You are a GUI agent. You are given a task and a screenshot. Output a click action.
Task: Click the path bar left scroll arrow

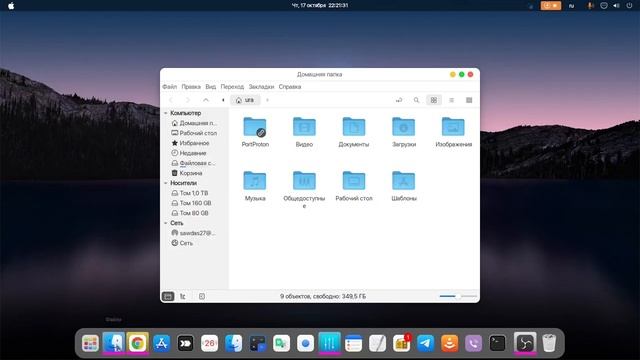pyautogui.click(x=223, y=100)
